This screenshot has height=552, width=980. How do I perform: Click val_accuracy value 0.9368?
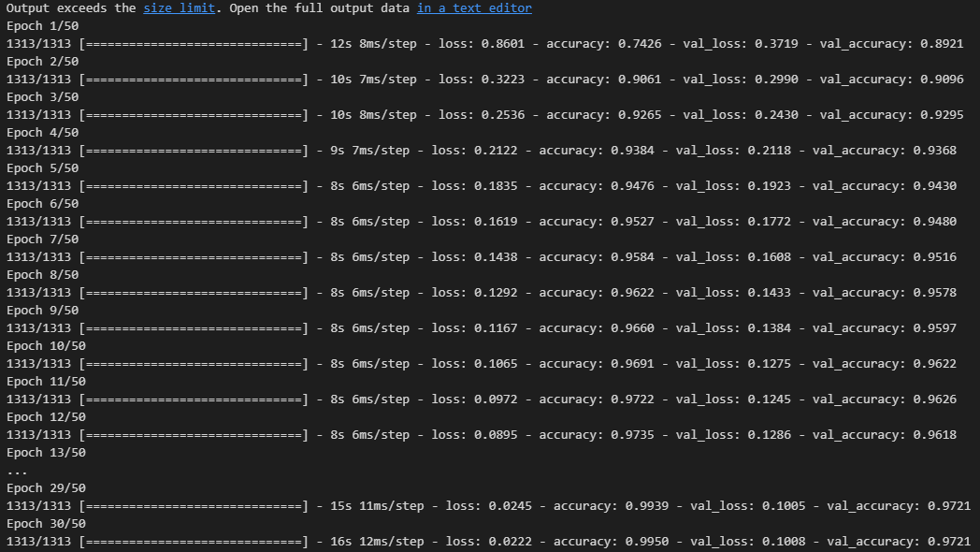(935, 151)
